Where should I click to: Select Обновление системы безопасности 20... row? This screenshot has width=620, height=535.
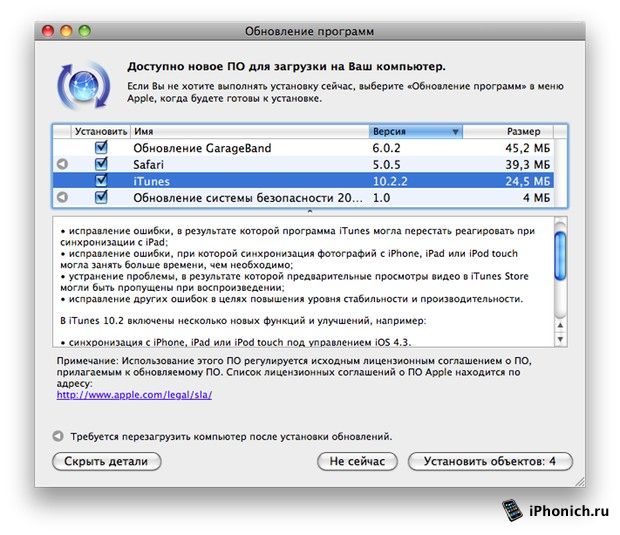pos(303,197)
